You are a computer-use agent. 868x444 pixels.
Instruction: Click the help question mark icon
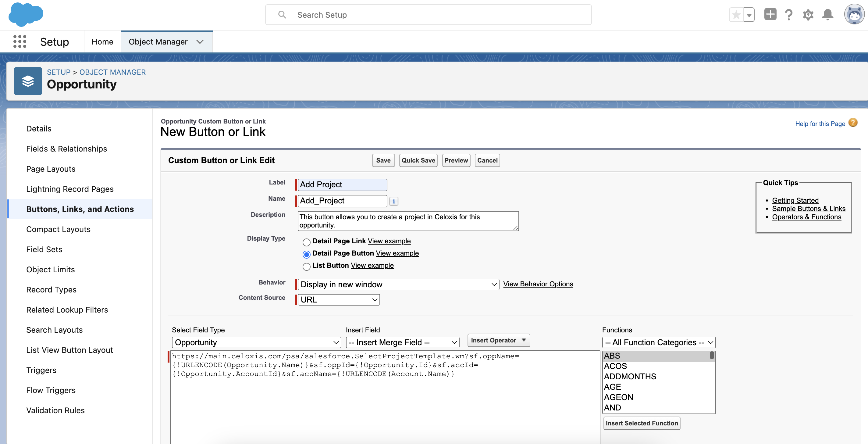point(788,15)
